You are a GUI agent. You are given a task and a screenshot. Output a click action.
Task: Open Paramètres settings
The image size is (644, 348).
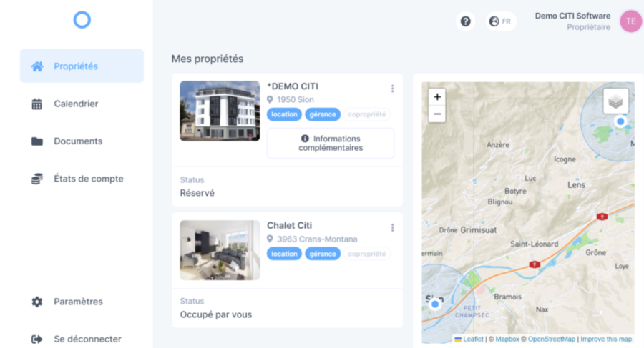[78, 302]
